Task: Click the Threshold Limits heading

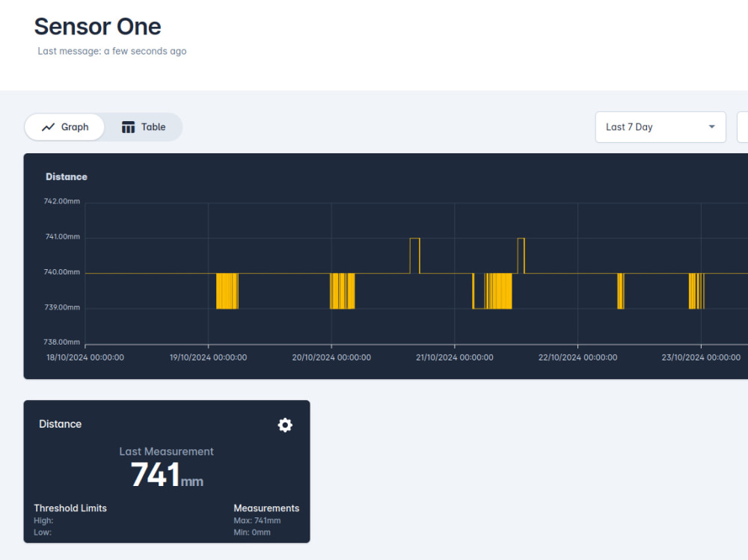Action: 70,508
